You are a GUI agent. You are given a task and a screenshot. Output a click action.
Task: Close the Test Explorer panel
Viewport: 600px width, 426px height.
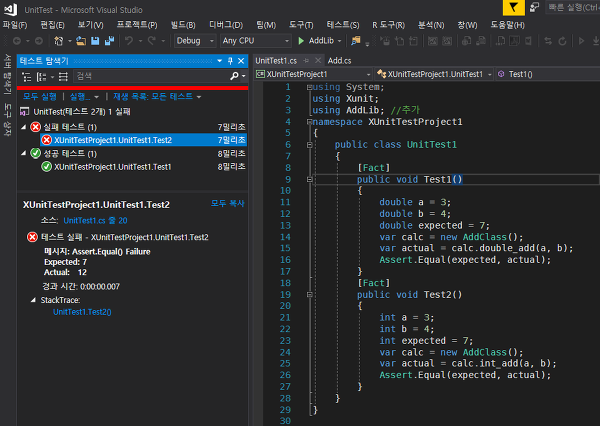pyautogui.click(x=241, y=61)
